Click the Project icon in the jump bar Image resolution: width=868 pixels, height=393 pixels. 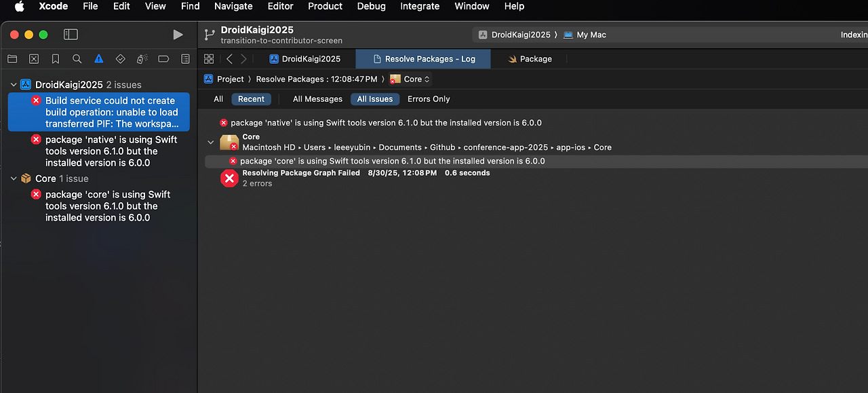(x=209, y=79)
